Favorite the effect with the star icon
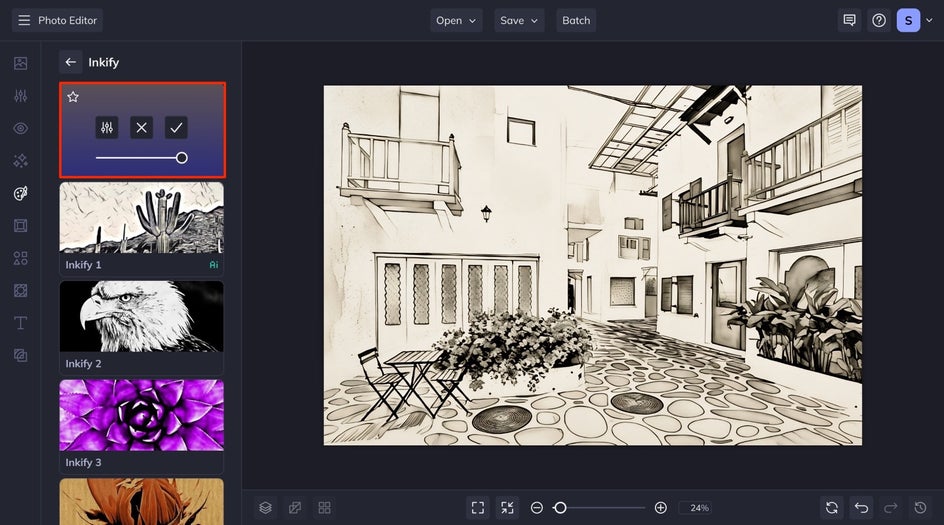Image resolution: width=944 pixels, height=525 pixels. (73, 97)
